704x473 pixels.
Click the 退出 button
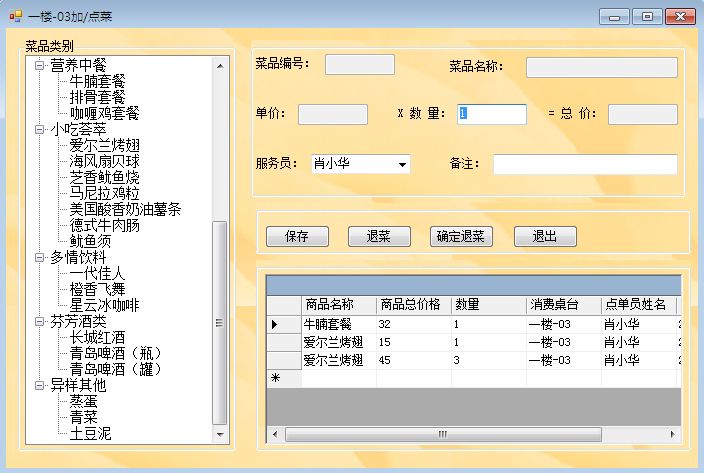click(545, 236)
